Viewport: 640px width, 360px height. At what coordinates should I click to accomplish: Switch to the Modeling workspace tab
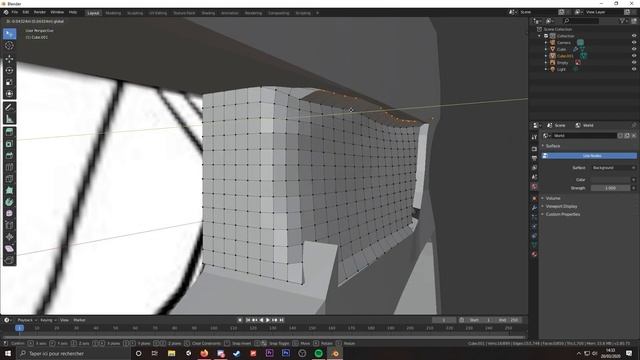point(113,13)
